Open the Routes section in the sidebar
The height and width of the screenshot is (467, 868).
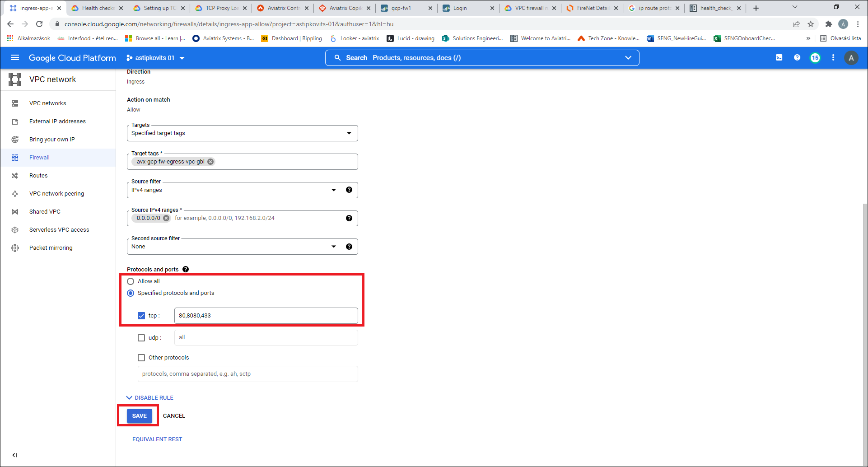pos(38,175)
